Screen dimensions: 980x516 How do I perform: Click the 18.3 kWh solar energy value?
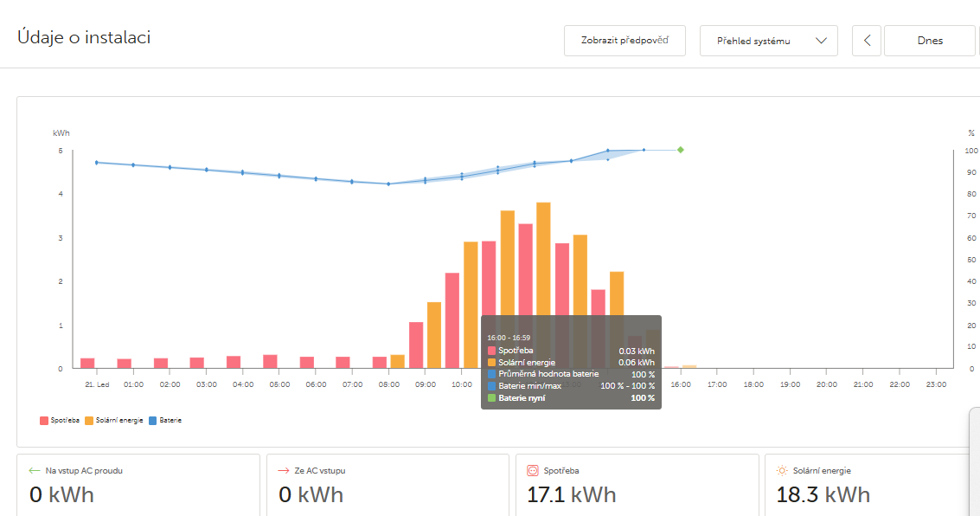tap(821, 495)
